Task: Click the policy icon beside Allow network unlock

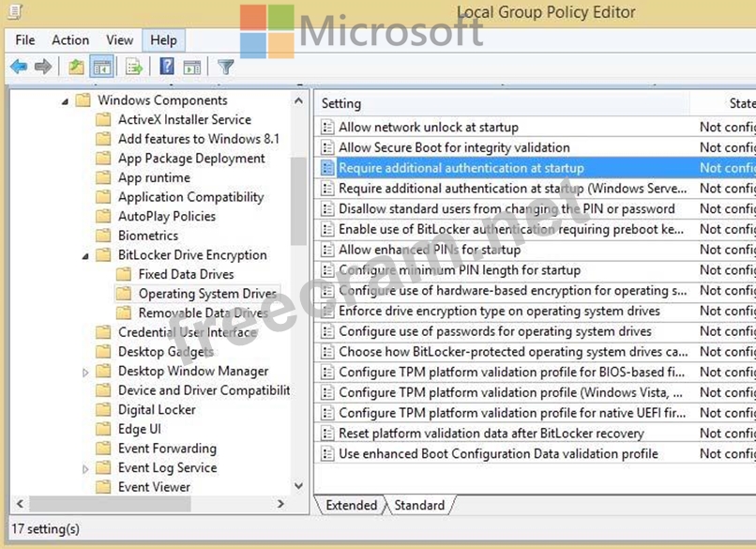Action: [327, 128]
